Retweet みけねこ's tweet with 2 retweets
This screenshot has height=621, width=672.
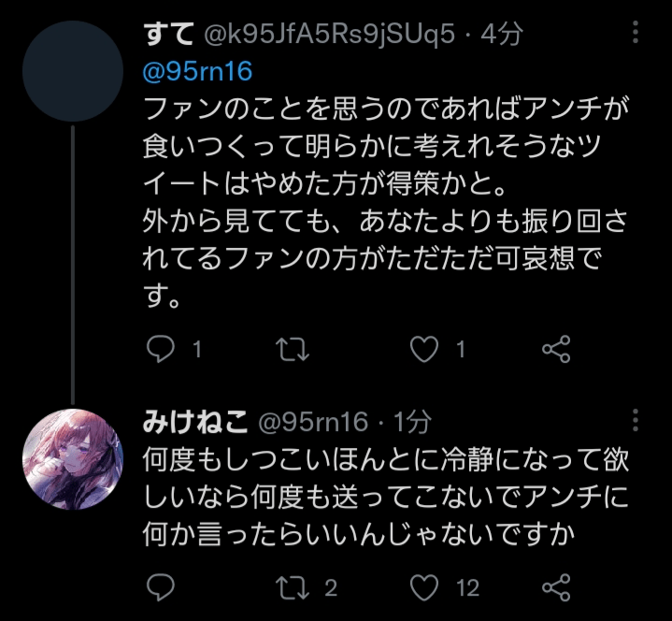[x=294, y=587]
